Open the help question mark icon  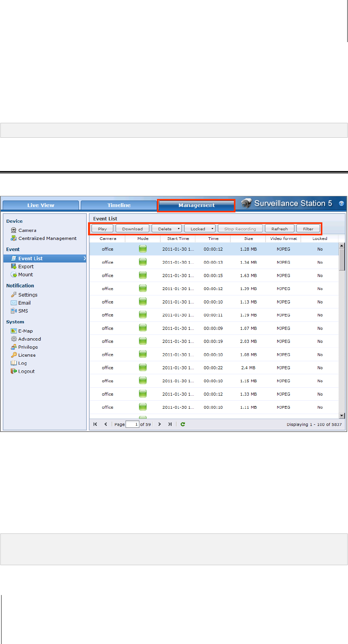pyautogui.click(x=341, y=204)
